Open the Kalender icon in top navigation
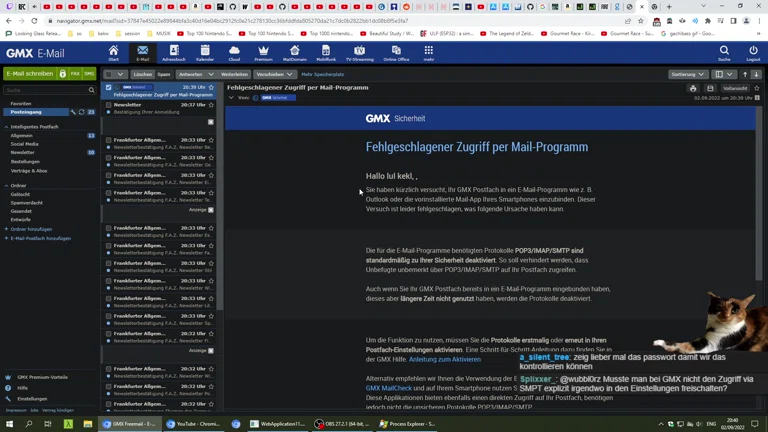The height and width of the screenshot is (432, 768). tap(205, 53)
